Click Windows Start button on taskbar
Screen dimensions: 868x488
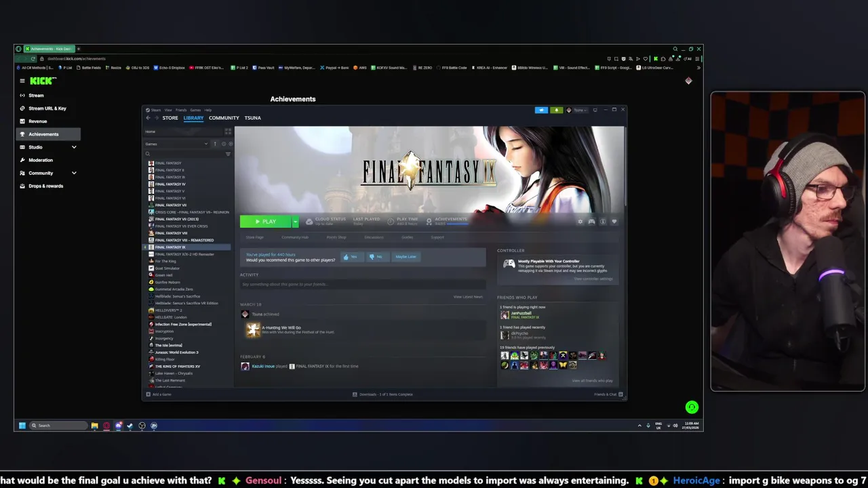(x=22, y=426)
